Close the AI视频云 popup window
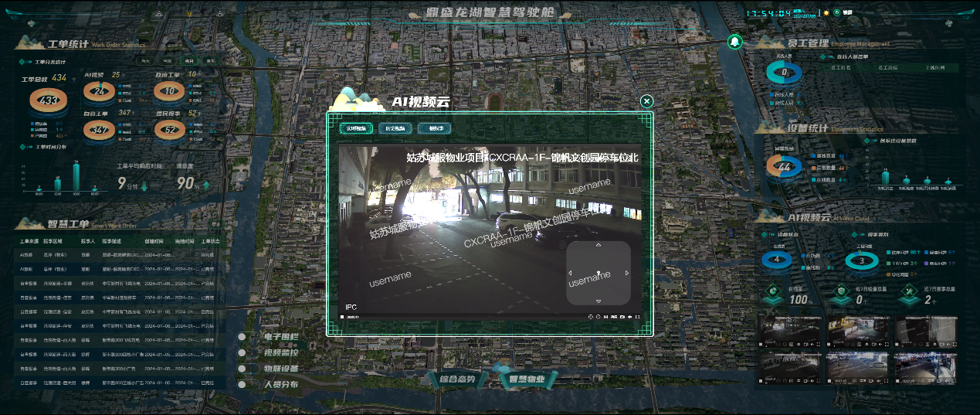Image resolution: width=980 pixels, height=415 pixels. click(647, 101)
